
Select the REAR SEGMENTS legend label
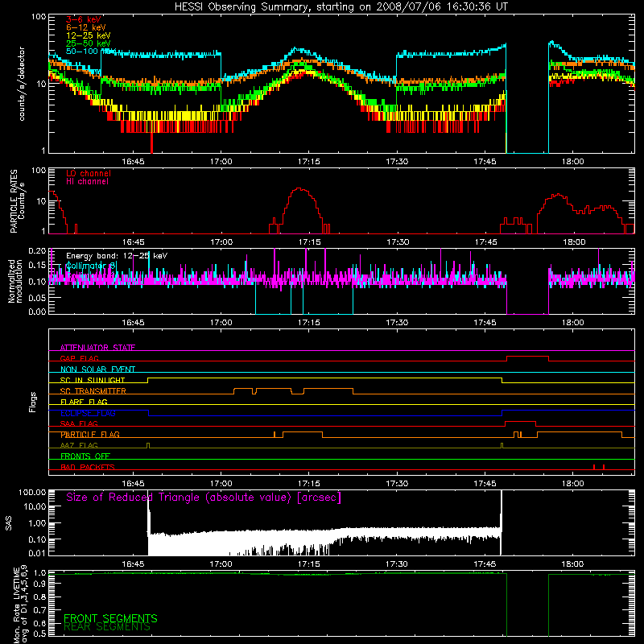[x=107, y=627]
